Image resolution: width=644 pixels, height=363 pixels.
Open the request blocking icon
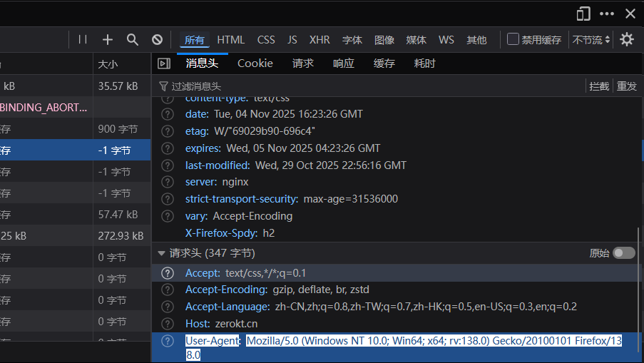[157, 40]
